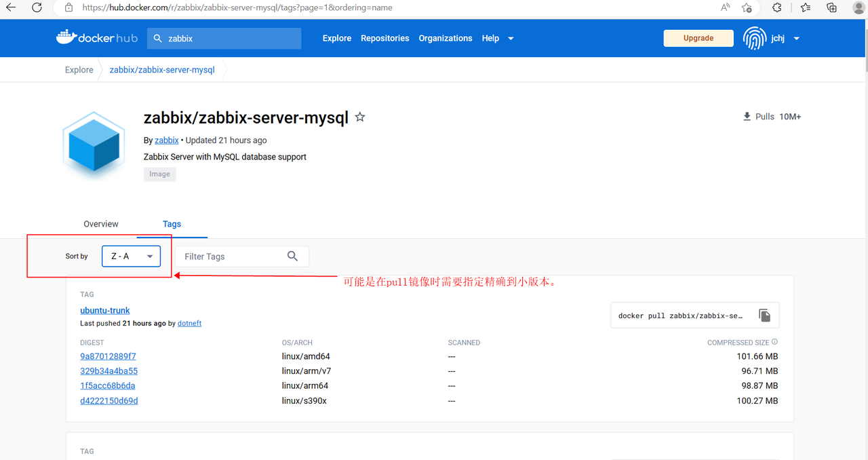Click the fingerprint avatar for jchj
The image size is (868, 460).
755,39
